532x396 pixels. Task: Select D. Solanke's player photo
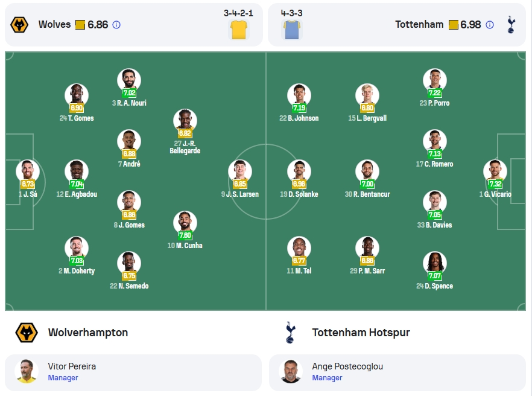299,171
